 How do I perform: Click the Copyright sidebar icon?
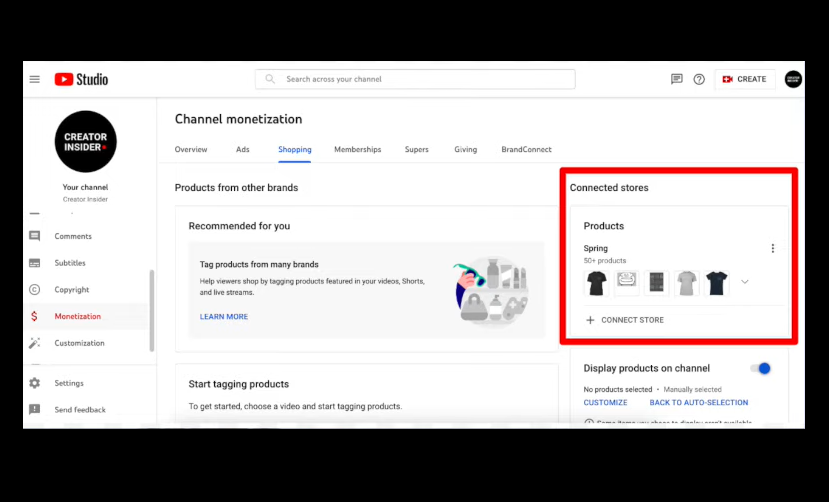34,290
